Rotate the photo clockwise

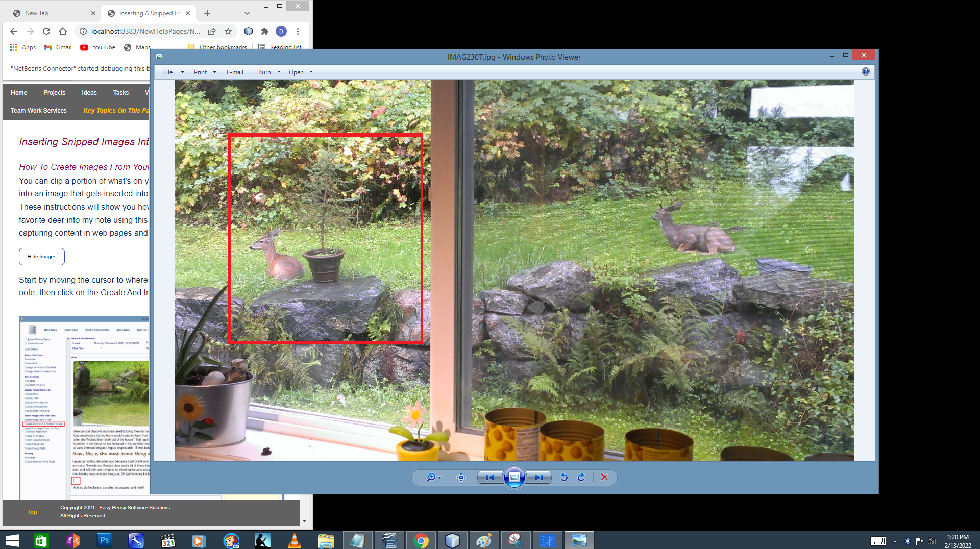click(581, 477)
